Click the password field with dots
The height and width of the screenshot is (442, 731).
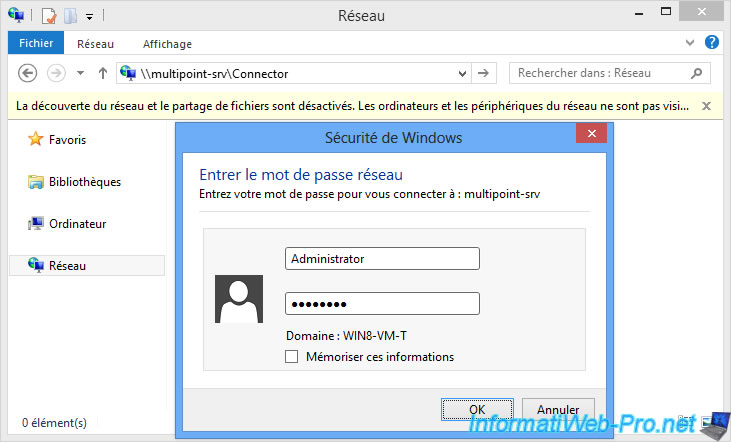coord(382,304)
